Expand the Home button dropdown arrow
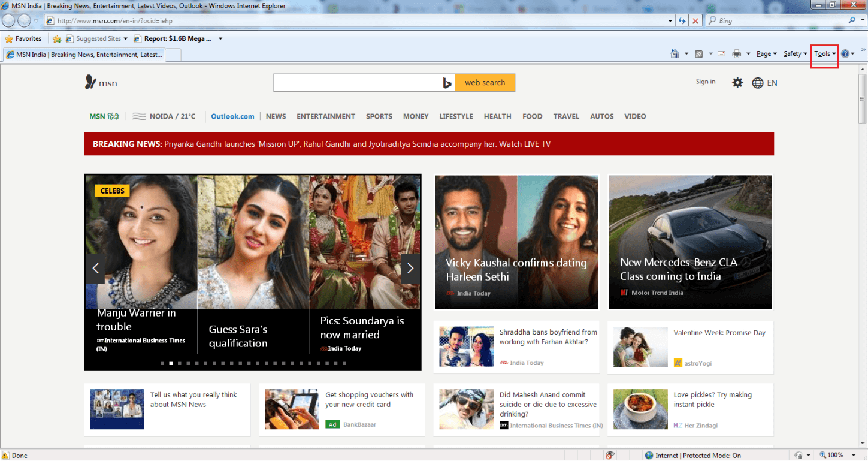This screenshot has width=868, height=461. 686,54
